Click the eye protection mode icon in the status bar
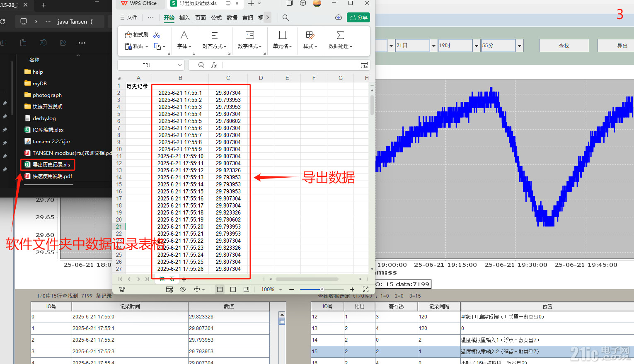Image resolution: width=634 pixels, height=364 pixels. 183,289
